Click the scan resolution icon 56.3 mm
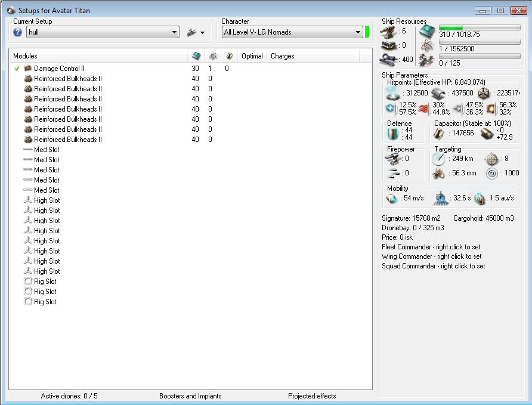 coord(438,174)
